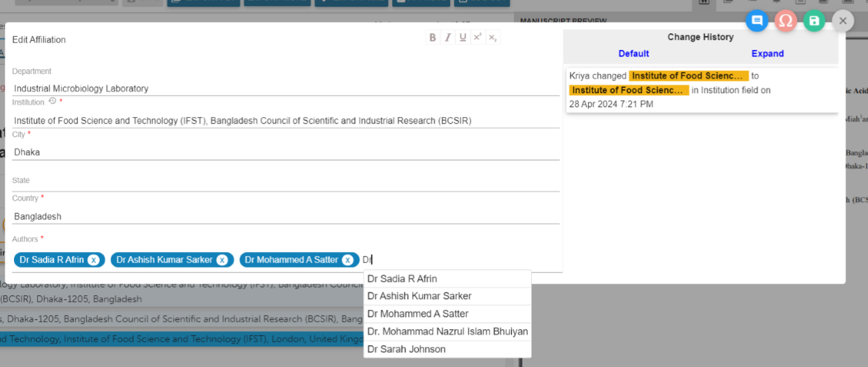This screenshot has height=367, width=868.
Task: Choose Dr. Mohammad Nazrul Islam Bhuiyan suggestion
Action: coord(447,331)
